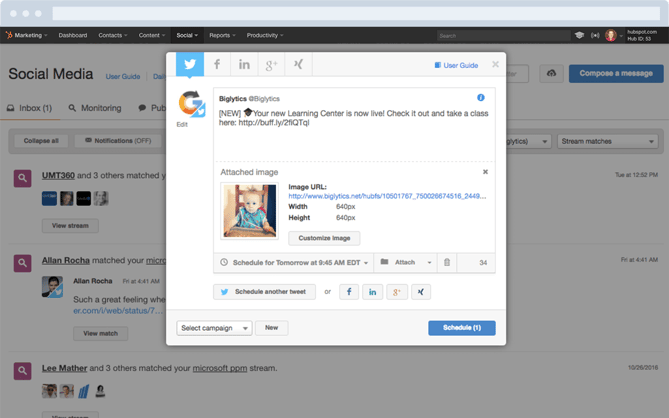The width and height of the screenshot is (669, 418).
Task: Switch to the Inbox (1) tab
Action: click(x=29, y=108)
